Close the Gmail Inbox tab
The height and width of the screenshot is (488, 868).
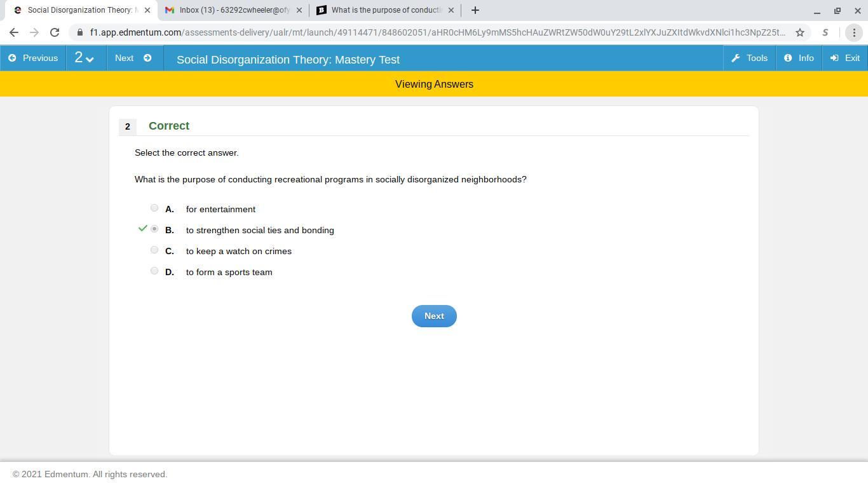[x=299, y=10]
